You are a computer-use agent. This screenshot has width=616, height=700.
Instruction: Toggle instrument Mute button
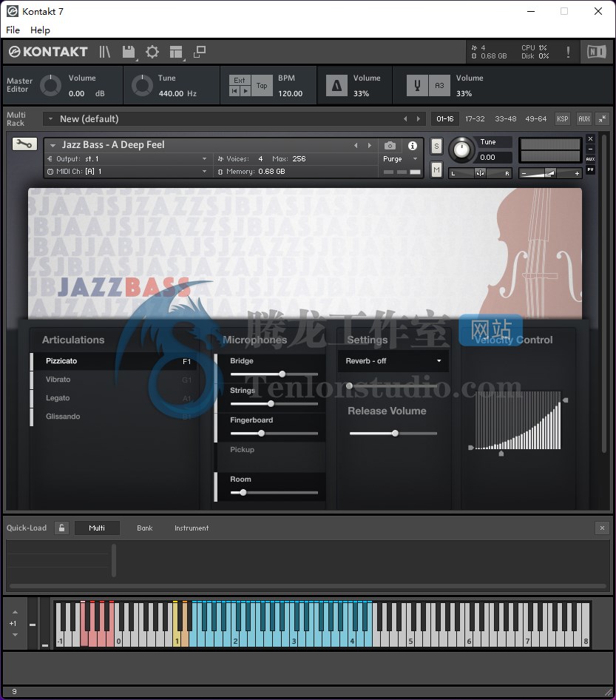[436, 169]
